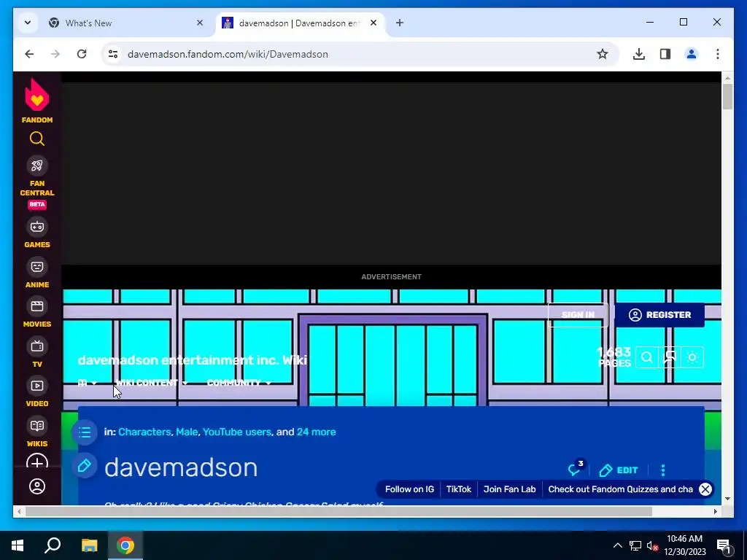Expand Chrome tab search dropdown

click(x=28, y=23)
